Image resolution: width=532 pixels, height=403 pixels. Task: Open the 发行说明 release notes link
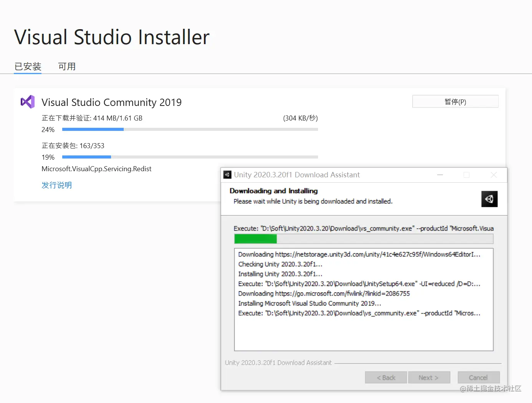(56, 185)
